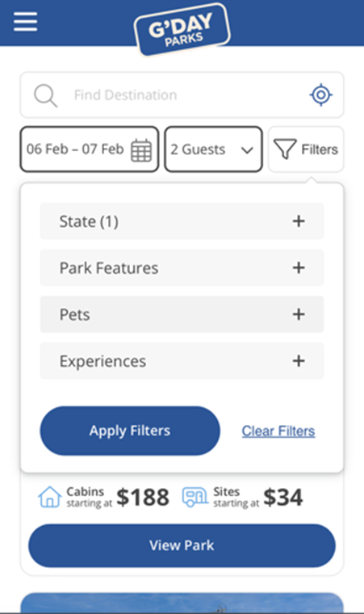The height and width of the screenshot is (614, 364).
Task: Click the cabin house icon
Action: 50,497
